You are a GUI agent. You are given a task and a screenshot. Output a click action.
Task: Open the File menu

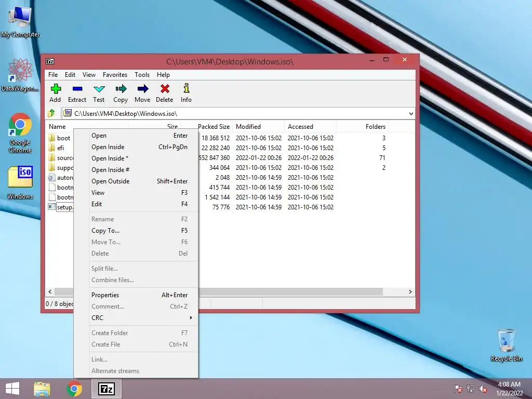pos(53,75)
